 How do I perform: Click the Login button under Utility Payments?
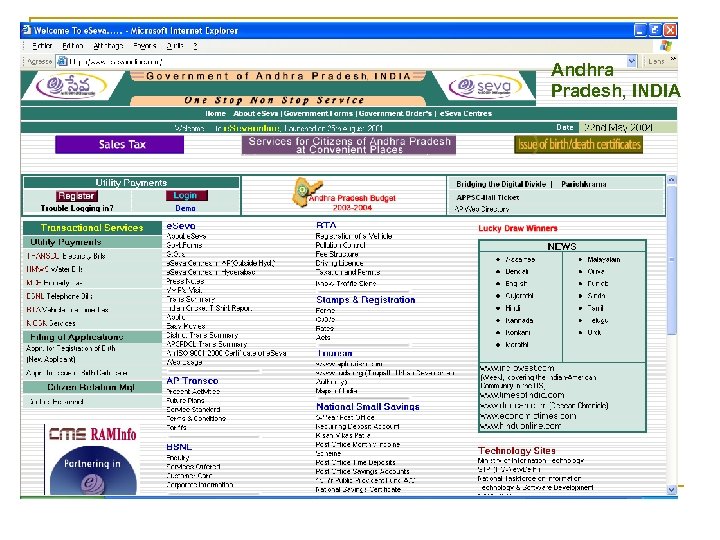click(186, 196)
